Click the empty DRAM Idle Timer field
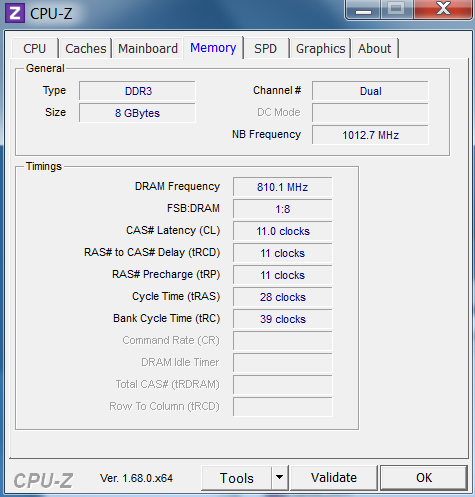475x497 pixels. coord(283,363)
